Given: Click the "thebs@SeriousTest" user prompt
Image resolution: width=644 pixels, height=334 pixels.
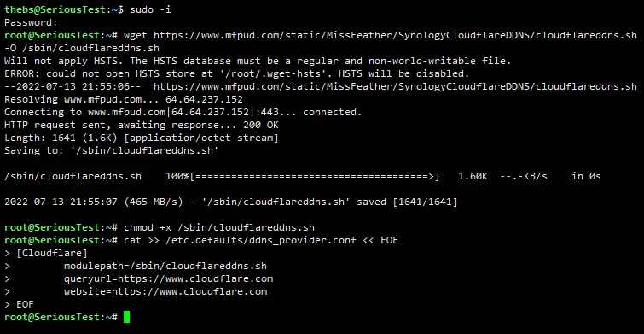Looking at the screenshot, I should 55,9.
